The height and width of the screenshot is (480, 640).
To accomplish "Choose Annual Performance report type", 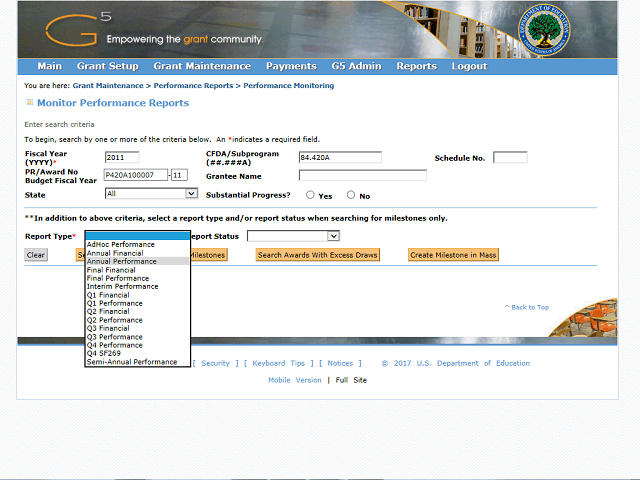I will 138,261.
